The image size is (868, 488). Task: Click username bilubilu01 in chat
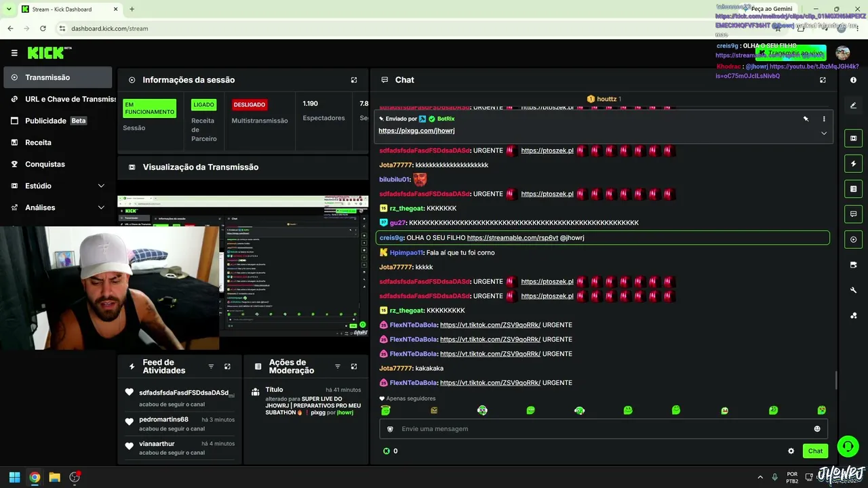395,180
